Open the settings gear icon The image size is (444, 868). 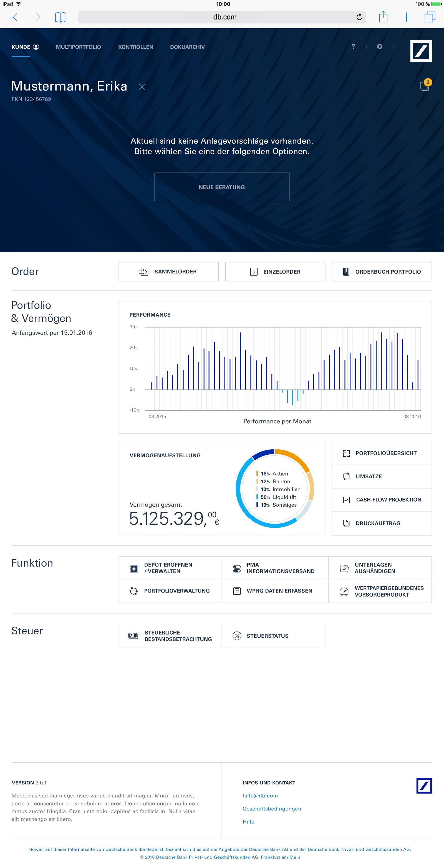[380, 47]
